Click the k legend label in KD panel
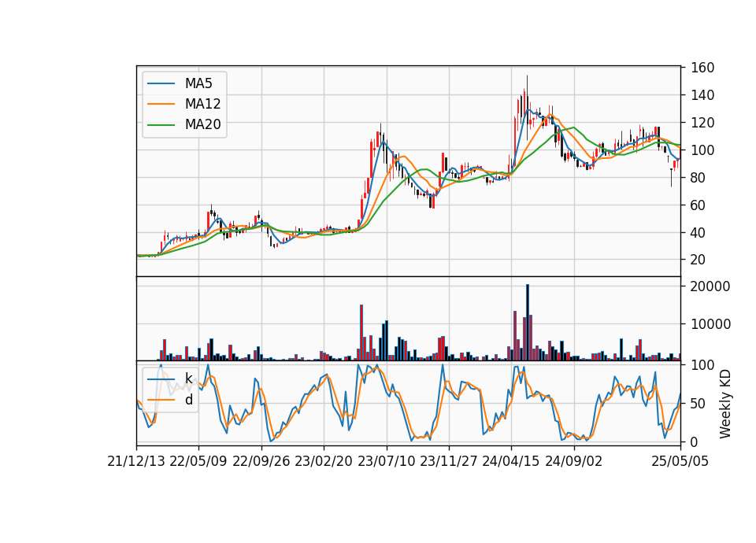The width and height of the screenshot is (756, 543). click(x=188, y=379)
